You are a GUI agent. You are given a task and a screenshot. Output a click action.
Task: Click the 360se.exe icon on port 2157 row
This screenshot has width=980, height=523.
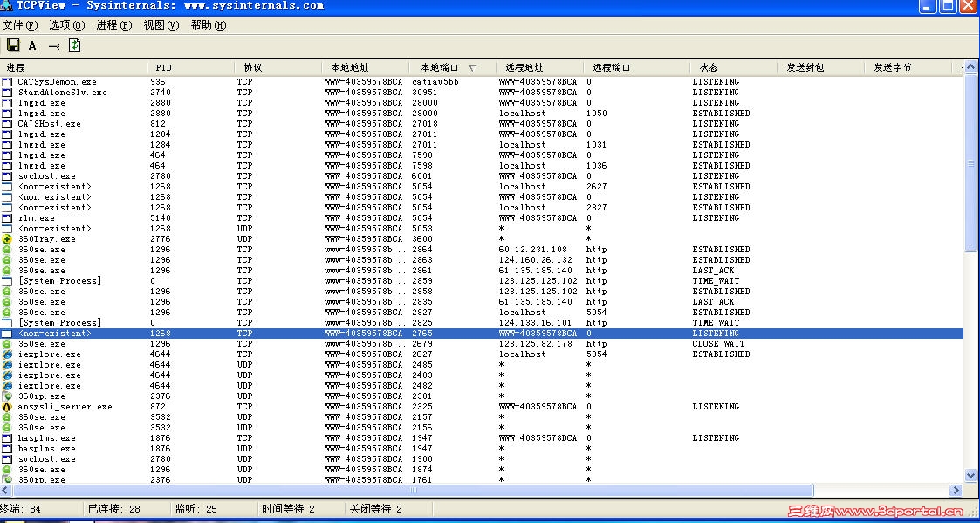[7, 417]
